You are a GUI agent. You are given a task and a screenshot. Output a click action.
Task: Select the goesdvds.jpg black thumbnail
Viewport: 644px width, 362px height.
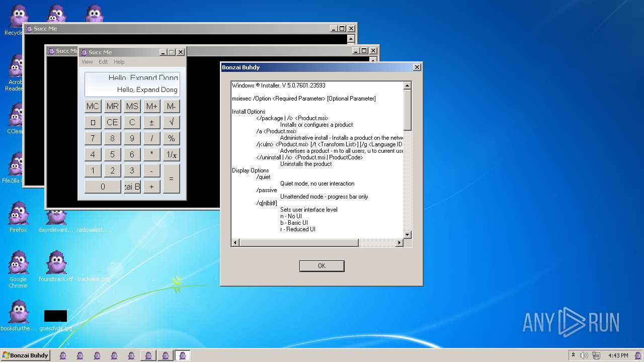tap(55, 316)
